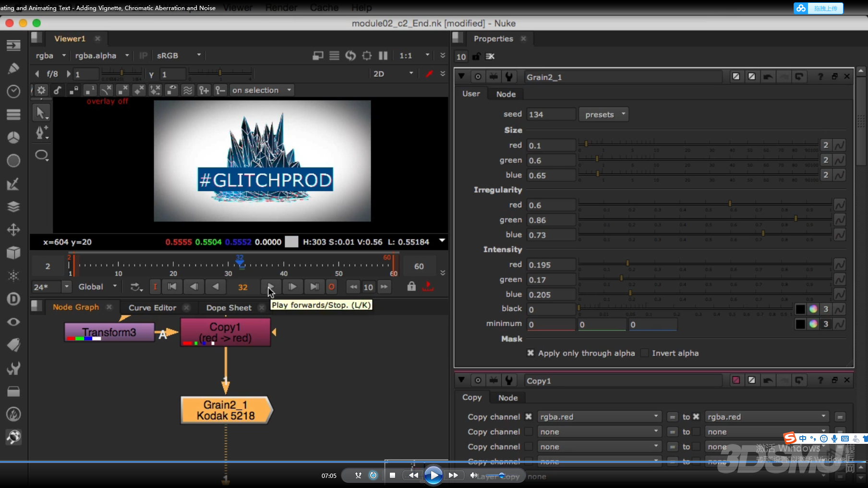Open the Grain presets dropdown
This screenshot has height=488, width=868.
[604, 114]
